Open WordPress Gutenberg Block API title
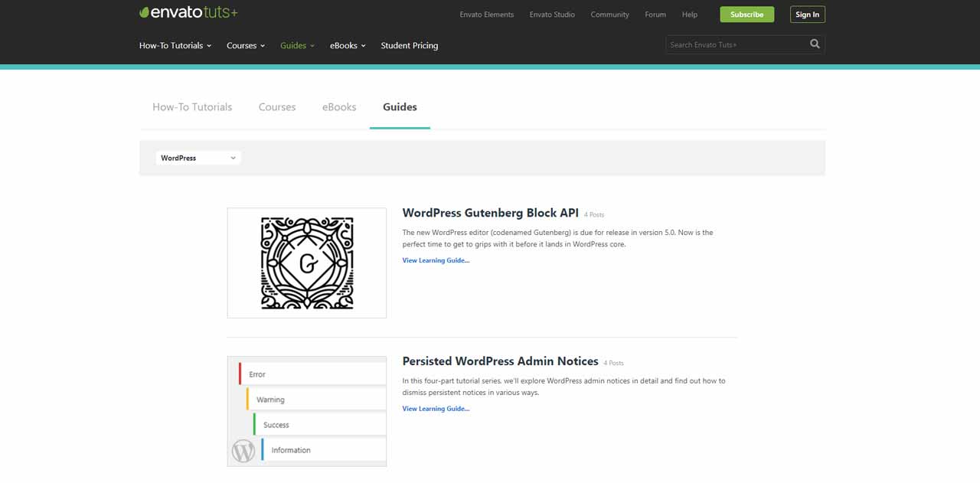Image resolution: width=980 pixels, height=483 pixels. [491, 213]
